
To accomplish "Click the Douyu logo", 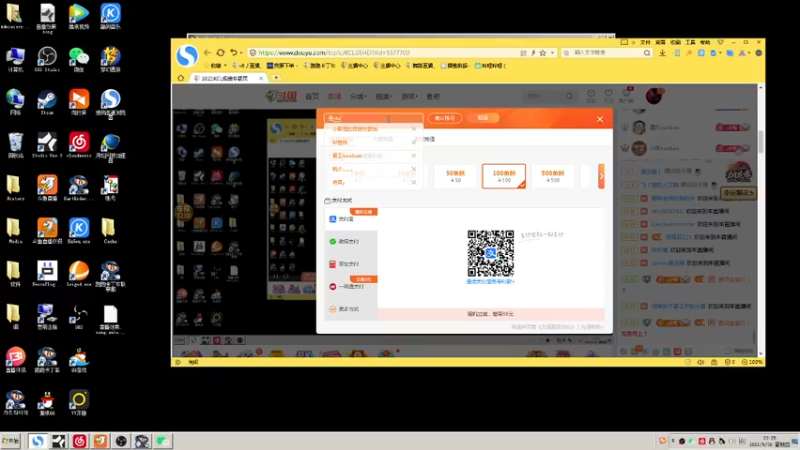I will pos(281,96).
